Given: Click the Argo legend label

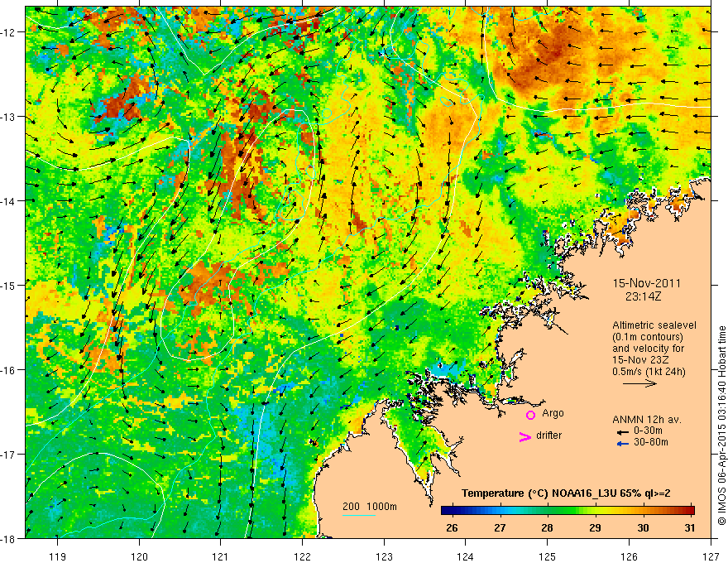Looking at the screenshot, I should tap(553, 413).
